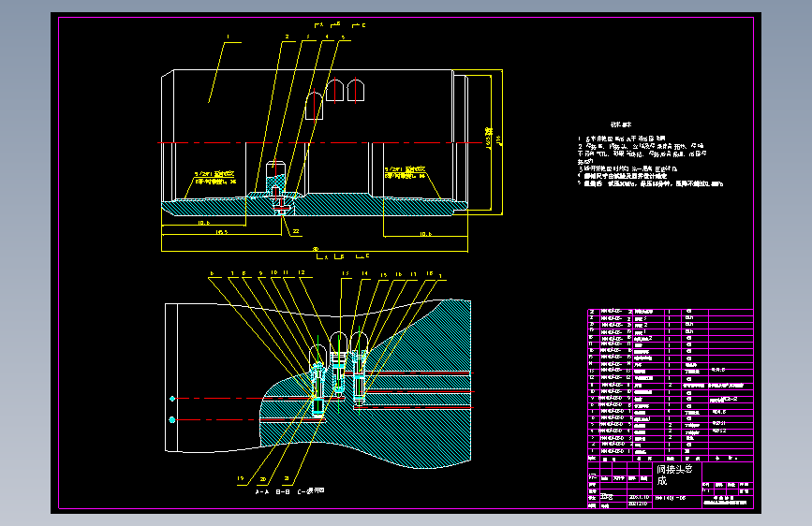This screenshot has height=526, width=812.
Task: Select balloon number 6 above the section view
Action: 212,273
